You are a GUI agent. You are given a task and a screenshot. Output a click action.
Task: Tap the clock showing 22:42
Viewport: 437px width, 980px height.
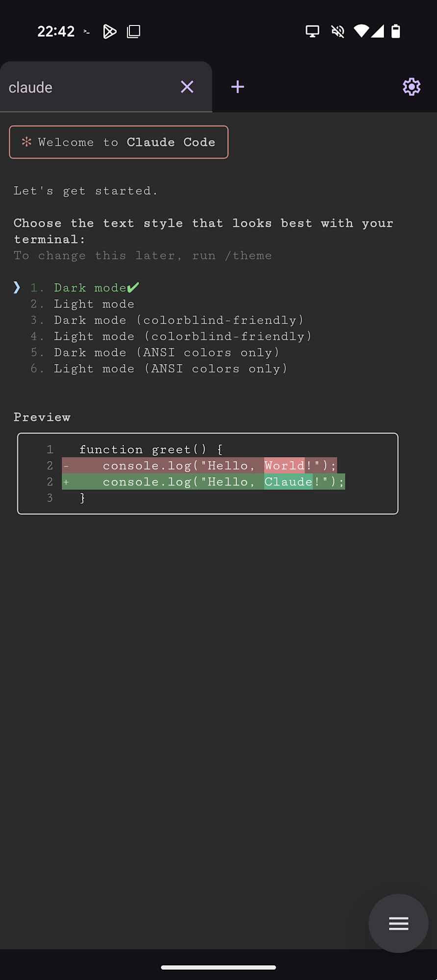point(56,31)
